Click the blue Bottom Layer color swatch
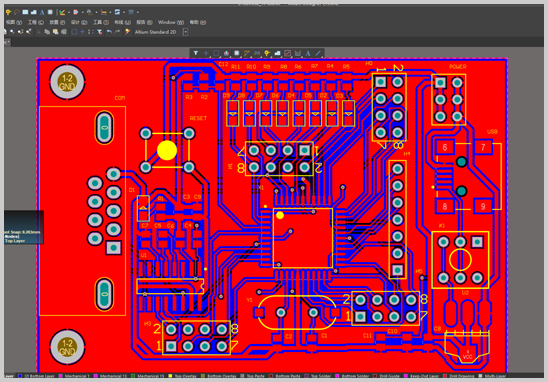 click(20, 376)
